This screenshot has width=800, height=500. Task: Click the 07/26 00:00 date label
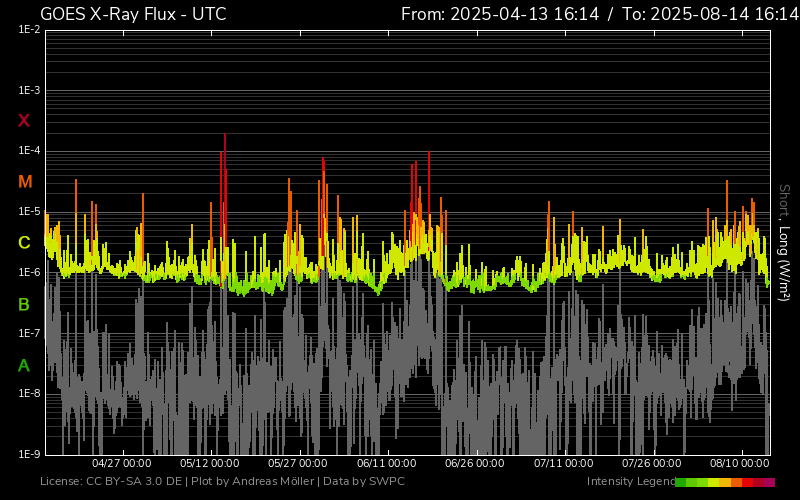tap(652, 464)
